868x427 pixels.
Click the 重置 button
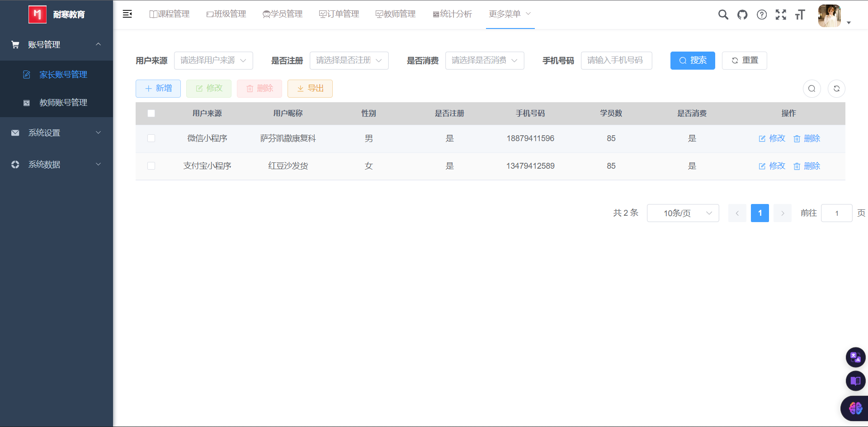pyautogui.click(x=745, y=61)
